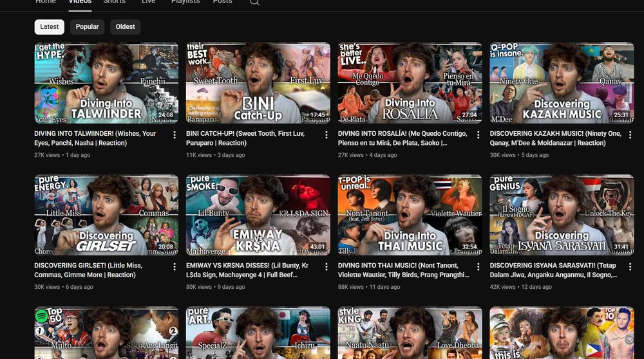Click the 27:04 duration badge
This screenshot has height=359, width=644.
(469, 115)
